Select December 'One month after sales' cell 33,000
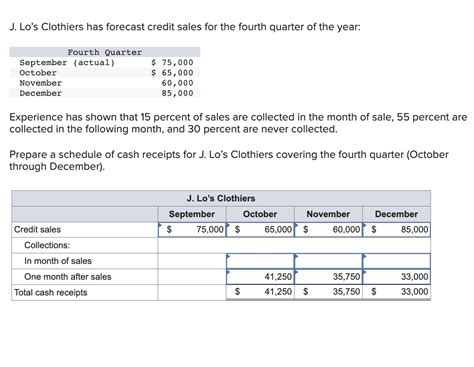This screenshot has width=474, height=367. (397, 277)
